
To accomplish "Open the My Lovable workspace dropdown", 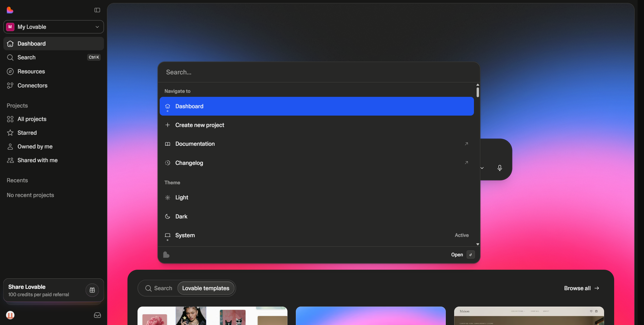I will click(54, 27).
